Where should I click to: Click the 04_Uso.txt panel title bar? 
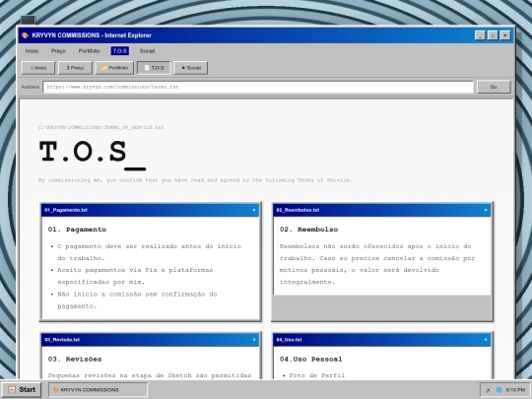382,340
